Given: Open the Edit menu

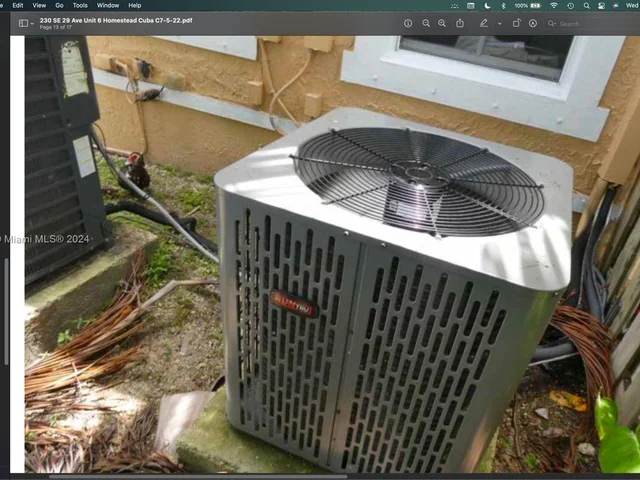Looking at the screenshot, I should [17, 5].
